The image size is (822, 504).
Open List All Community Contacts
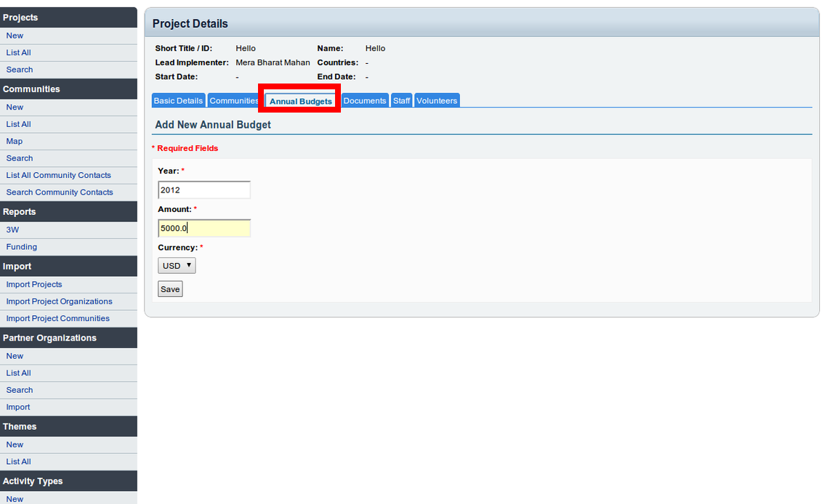(x=59, y=175)
